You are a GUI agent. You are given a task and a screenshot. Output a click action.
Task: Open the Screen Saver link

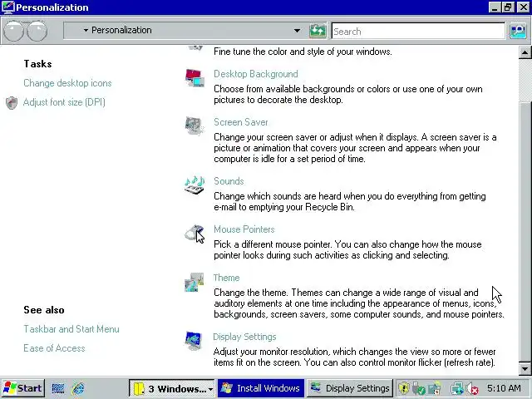(x=241, y=122)
